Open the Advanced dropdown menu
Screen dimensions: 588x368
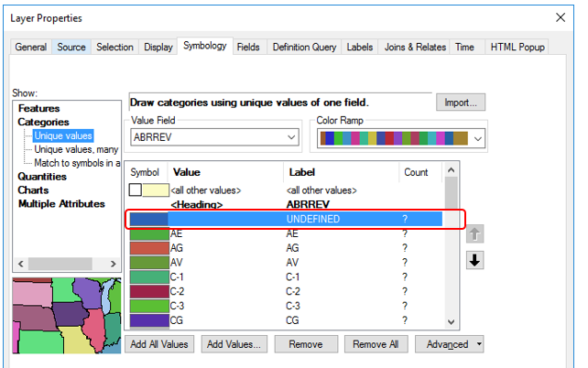coord(449,344)
